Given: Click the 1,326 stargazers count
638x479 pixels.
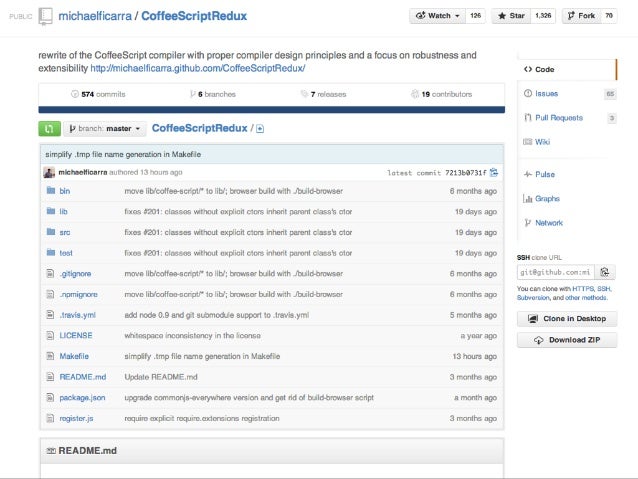Looking at the screenshot, I should tap(543, 16).
